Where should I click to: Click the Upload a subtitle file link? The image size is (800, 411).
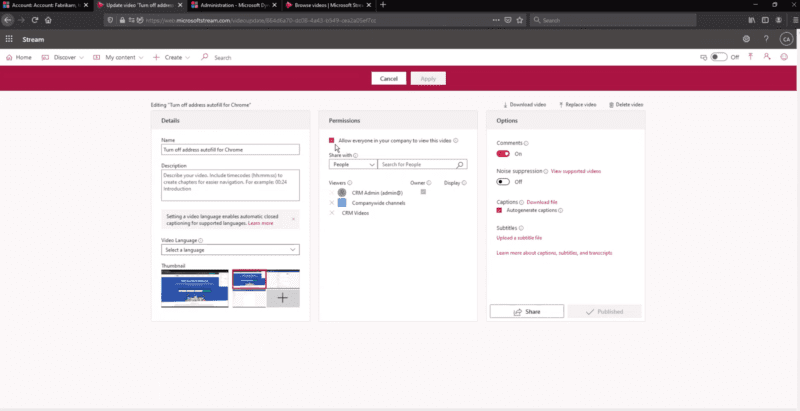[519, 238]
